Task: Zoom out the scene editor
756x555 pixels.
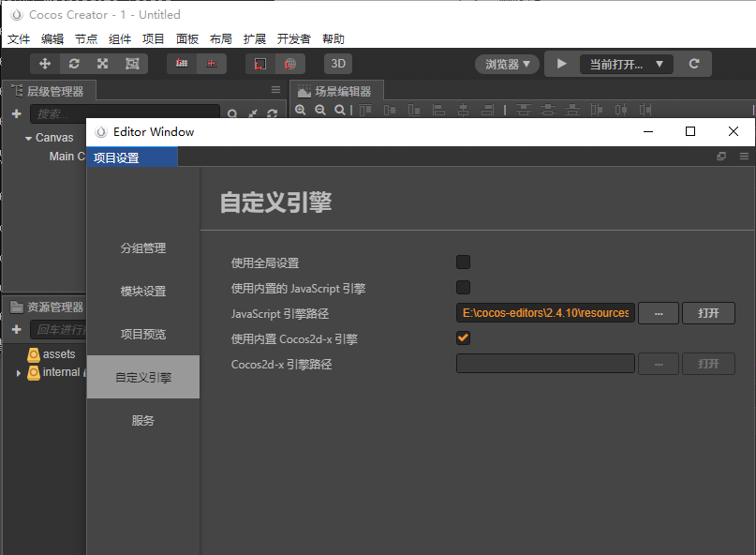Action: pyautogui.click(x=320, y=110)
